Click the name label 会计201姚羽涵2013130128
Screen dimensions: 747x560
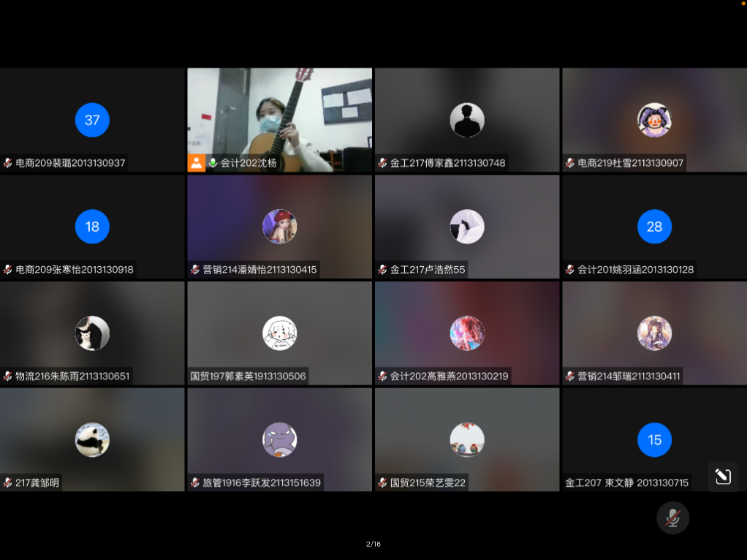tap(635, 270)
